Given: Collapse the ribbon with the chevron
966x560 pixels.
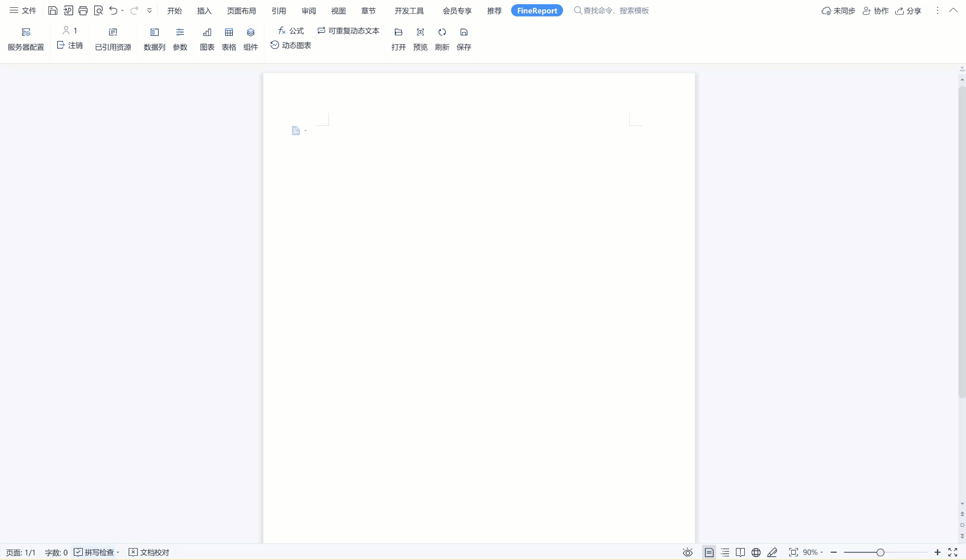Looking at the screenshot, I should [x=953, y=10].
